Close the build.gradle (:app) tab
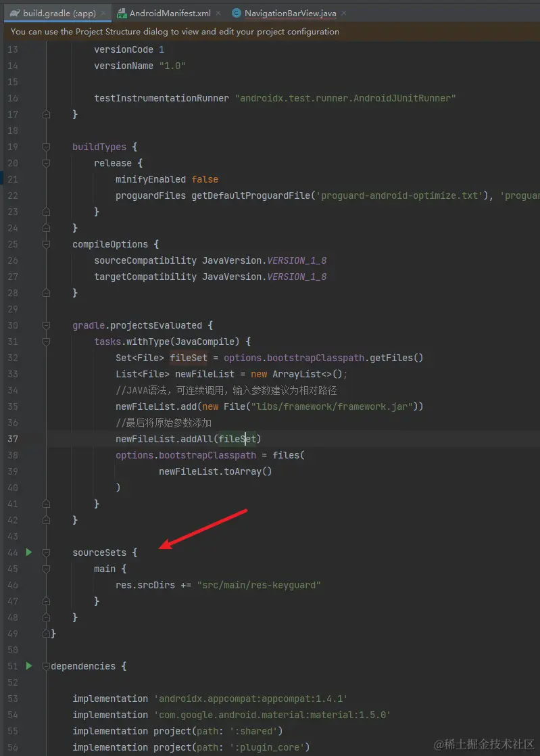Screen dimensions: 540x756 pos(103,13)
